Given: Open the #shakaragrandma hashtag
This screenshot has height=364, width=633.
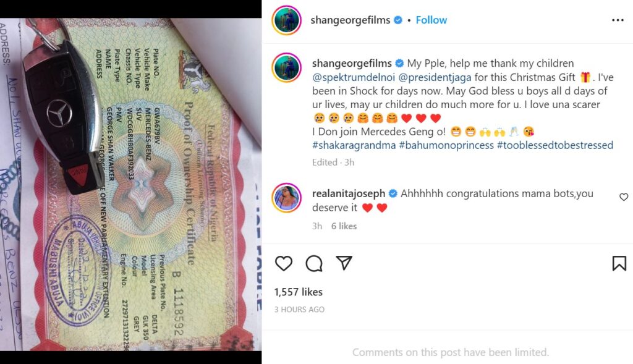Looking at the screenshot, I should [x=354, y=145].
